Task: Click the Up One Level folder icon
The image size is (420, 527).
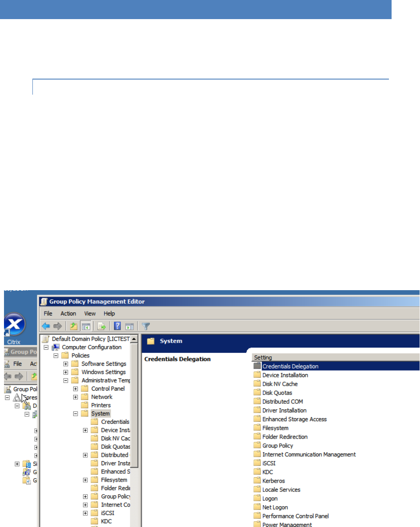Action: pyautogui.click(x=74, y=326)
